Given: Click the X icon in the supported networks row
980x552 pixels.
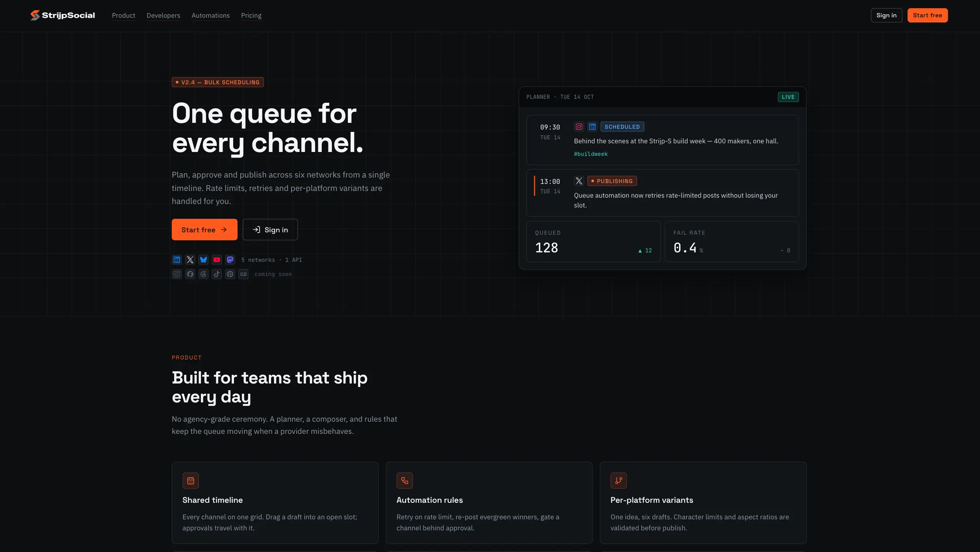Looking at the screenshot, I should (190, 260).
